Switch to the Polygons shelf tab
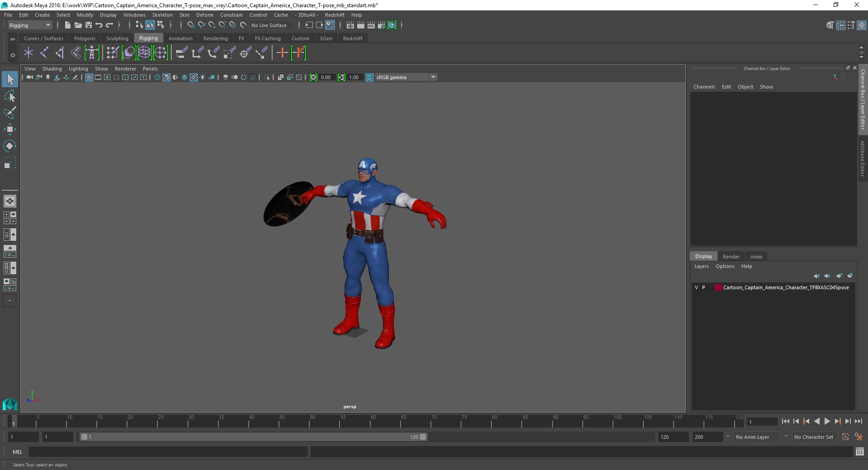 (x=85, y=38)
